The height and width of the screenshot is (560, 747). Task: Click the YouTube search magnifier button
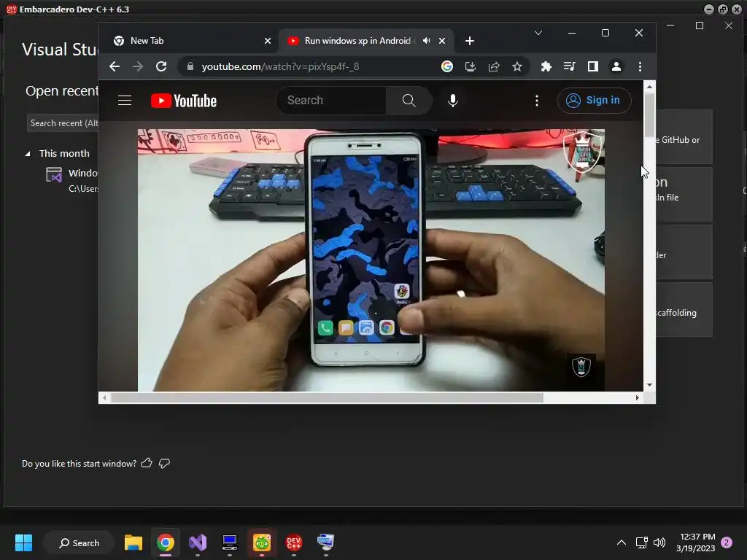(409, 101)
